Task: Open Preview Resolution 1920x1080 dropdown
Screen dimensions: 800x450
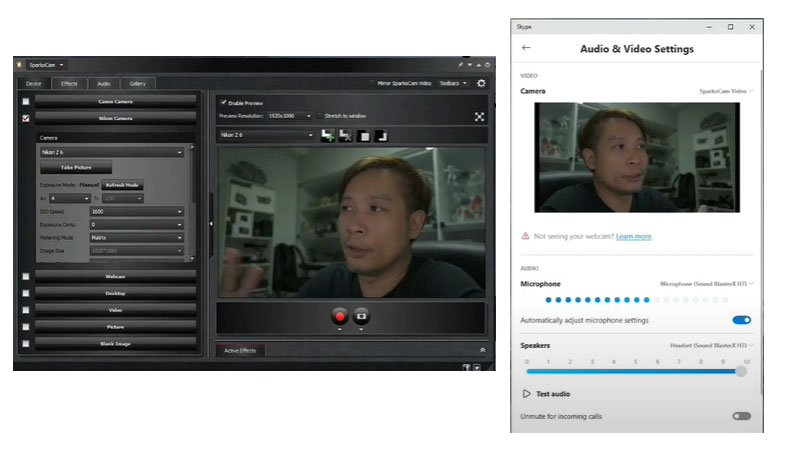Action: 289,116
